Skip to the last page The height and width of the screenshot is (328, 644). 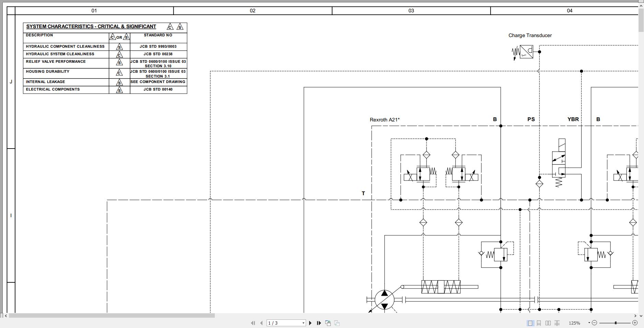tap(319, 323)
